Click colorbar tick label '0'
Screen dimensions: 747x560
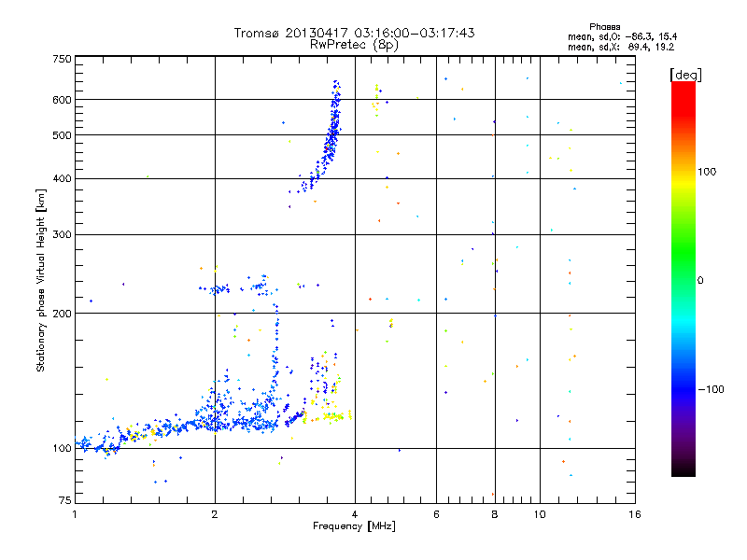point(700,281)
